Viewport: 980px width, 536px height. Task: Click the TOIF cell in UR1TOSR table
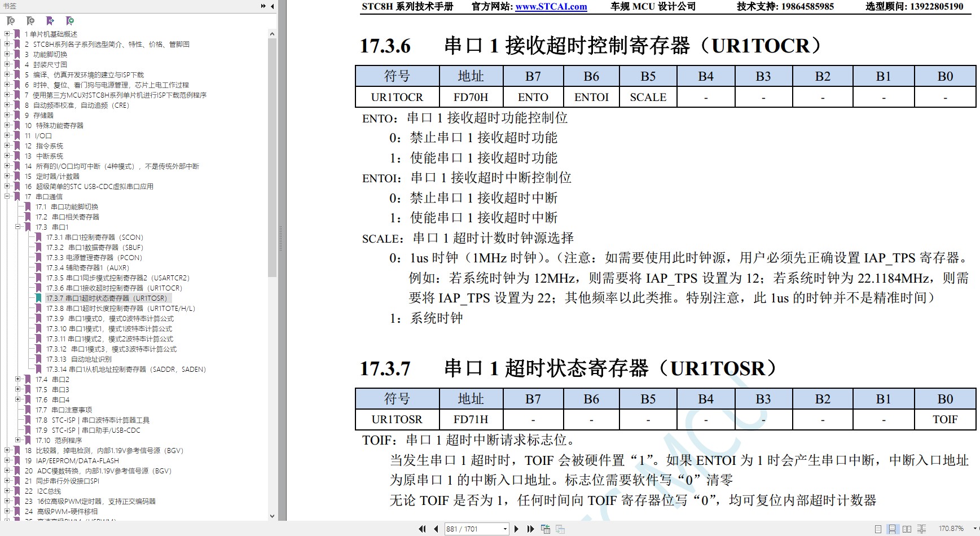pos(945,419)
